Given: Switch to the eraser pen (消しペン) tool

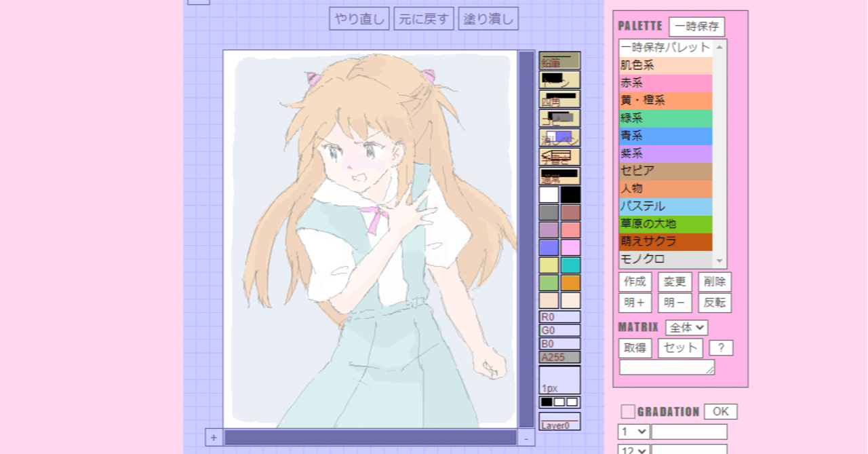Looking at the screenshot, I should pyautogui.click(x=559, y=137).
